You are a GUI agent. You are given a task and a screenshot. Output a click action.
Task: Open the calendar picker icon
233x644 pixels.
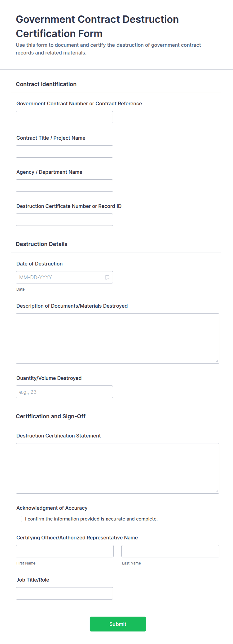pos(107,277)
